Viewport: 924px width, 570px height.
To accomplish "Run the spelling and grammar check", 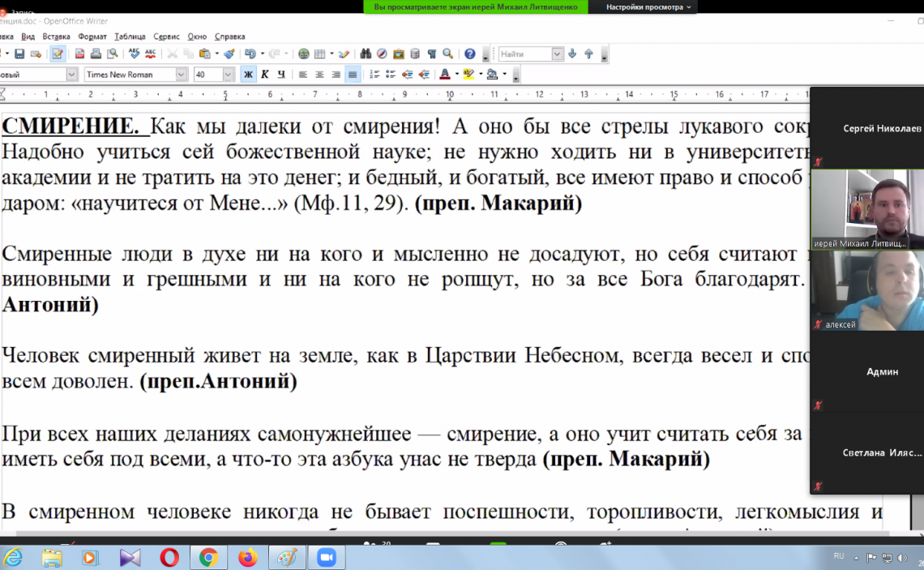I will point(135,54).
